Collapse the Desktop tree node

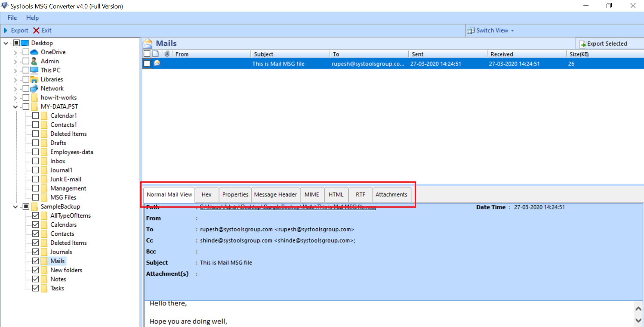[6, 43]
